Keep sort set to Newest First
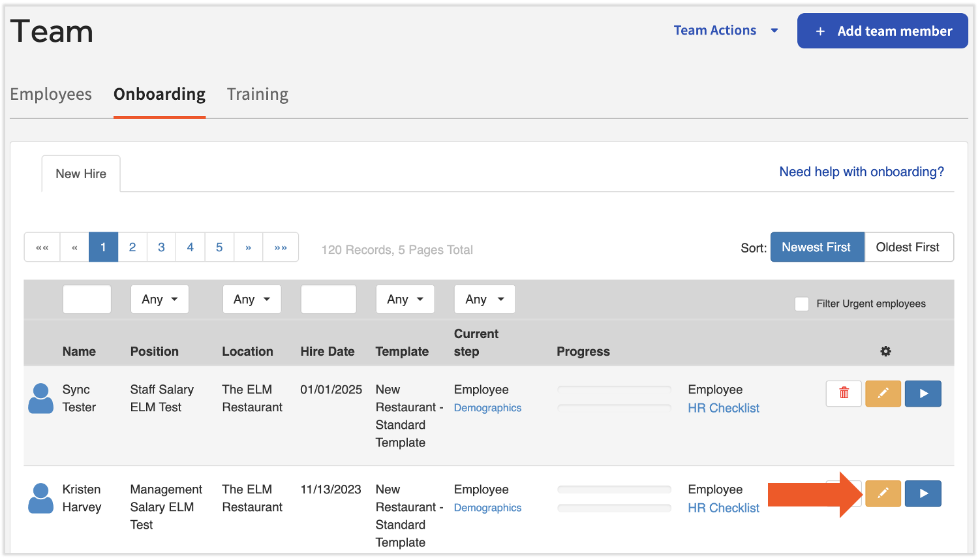980x560 pixels. coord(817,247)
